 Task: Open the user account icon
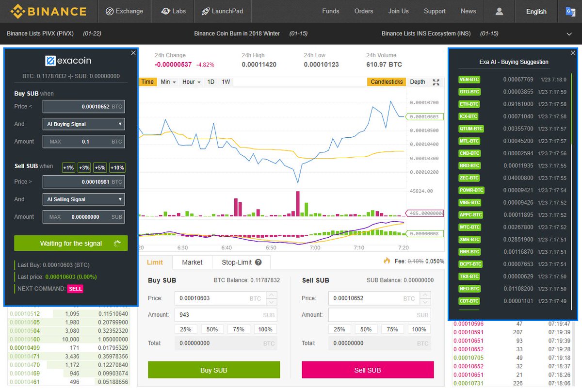[500, 11]
